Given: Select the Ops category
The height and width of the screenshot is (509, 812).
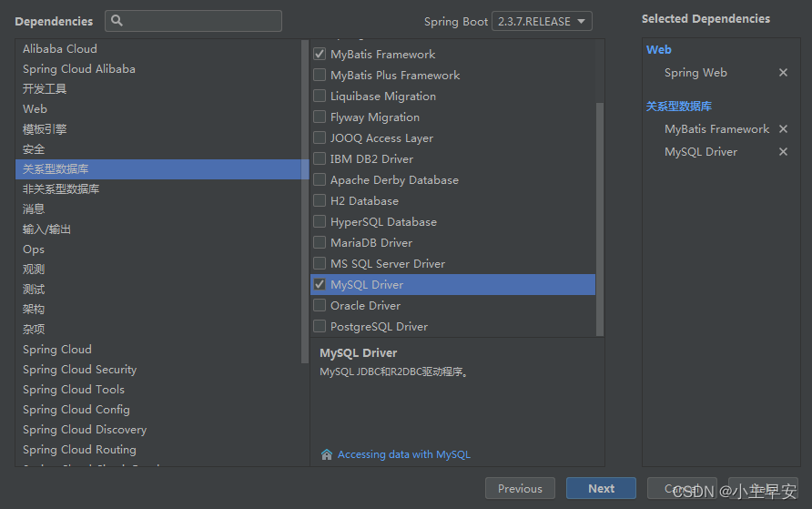Looking at the screenshot, I should click(158, 249).
